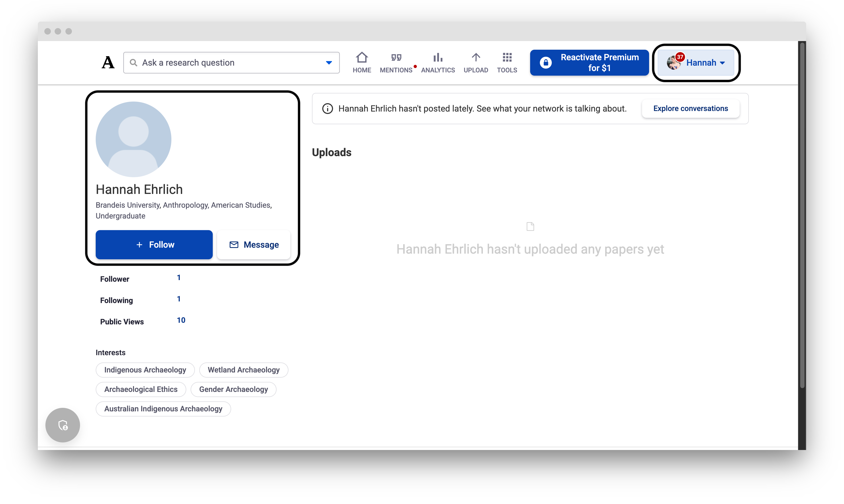Click the privacy shield floating button
This screenshot has width=844, height=504.
tap(62, 425)
